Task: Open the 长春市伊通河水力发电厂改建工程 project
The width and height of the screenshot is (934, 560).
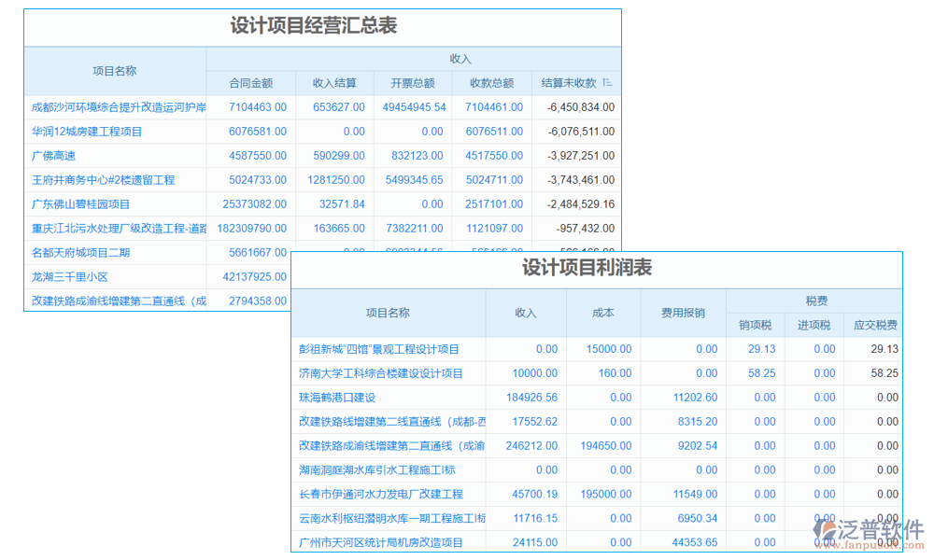Action: click(x=387, y=494)
